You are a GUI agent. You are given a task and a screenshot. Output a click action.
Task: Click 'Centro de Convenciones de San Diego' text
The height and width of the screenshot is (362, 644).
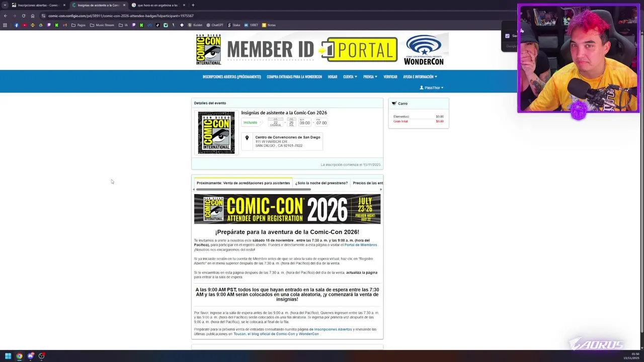(287, 137)
